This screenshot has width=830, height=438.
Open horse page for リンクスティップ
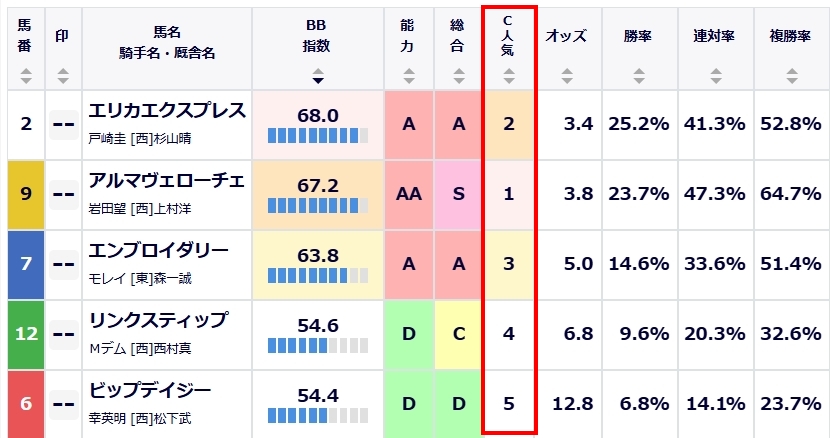[158, 320]
